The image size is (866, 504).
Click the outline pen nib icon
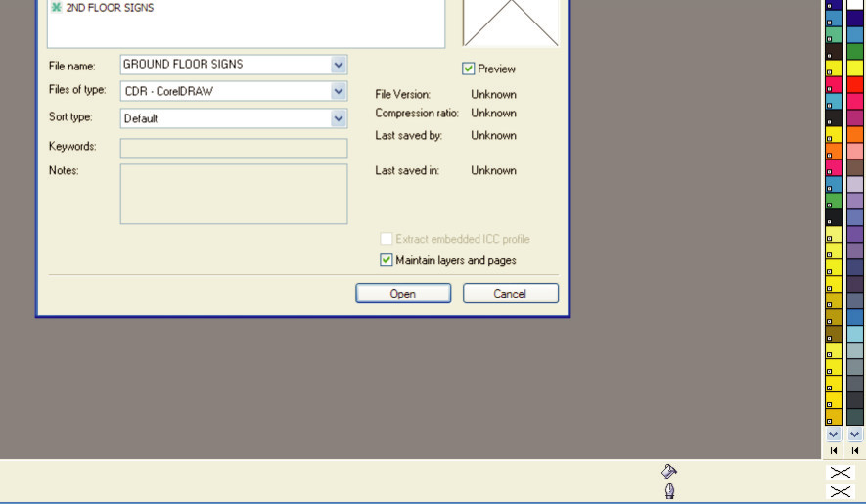(x=669, y=491)
